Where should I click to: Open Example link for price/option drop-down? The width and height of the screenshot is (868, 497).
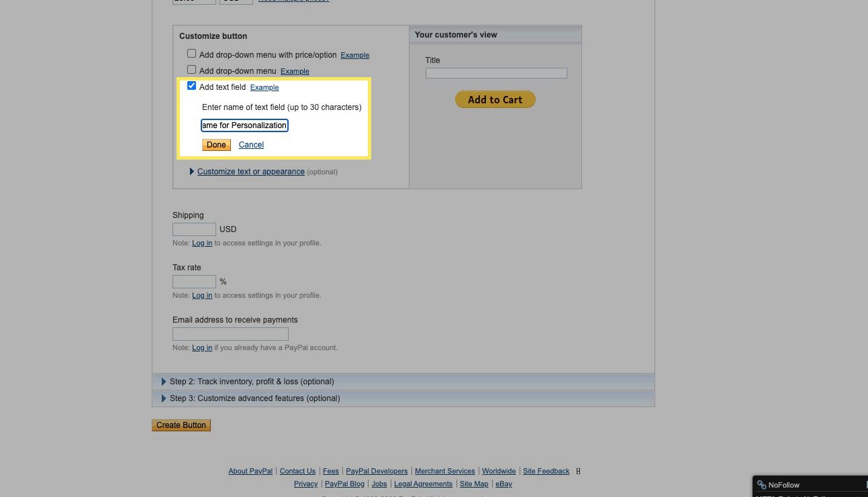[x=355, y=55]
